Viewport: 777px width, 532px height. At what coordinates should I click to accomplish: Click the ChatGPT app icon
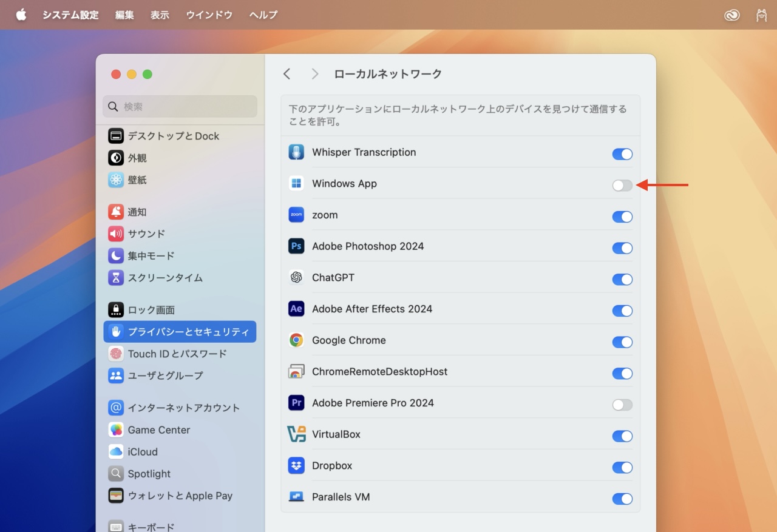[x=296, y=278]
